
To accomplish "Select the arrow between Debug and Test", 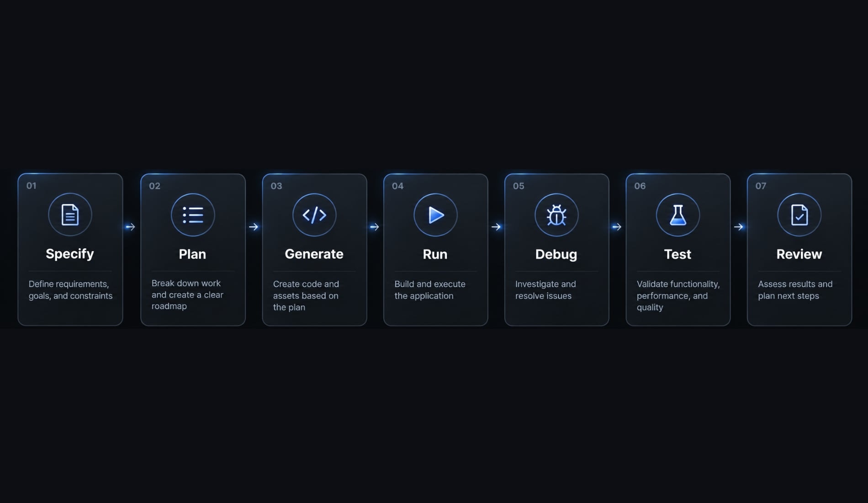I will [617, 227].
